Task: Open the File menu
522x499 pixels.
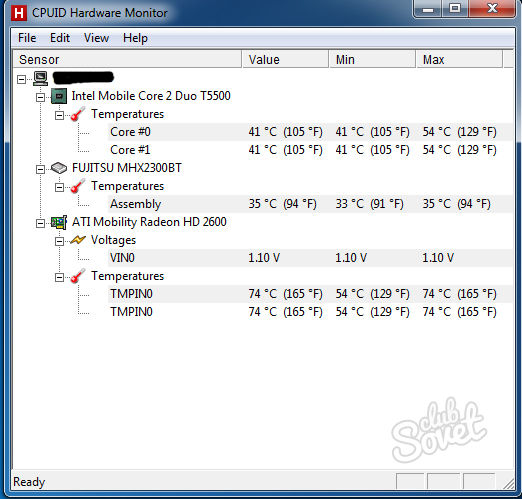Action: [27, 38]
